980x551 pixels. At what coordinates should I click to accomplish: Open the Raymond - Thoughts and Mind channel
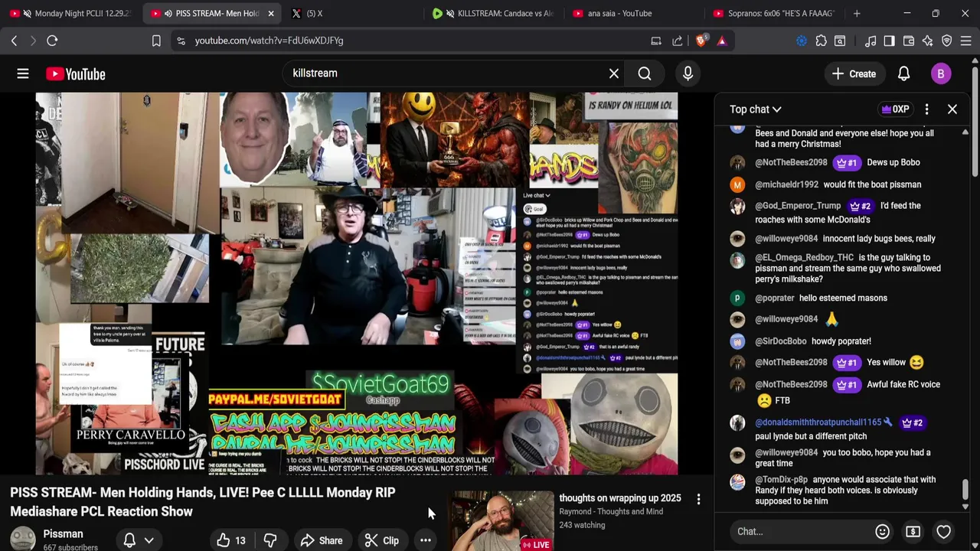coord(611,511)
